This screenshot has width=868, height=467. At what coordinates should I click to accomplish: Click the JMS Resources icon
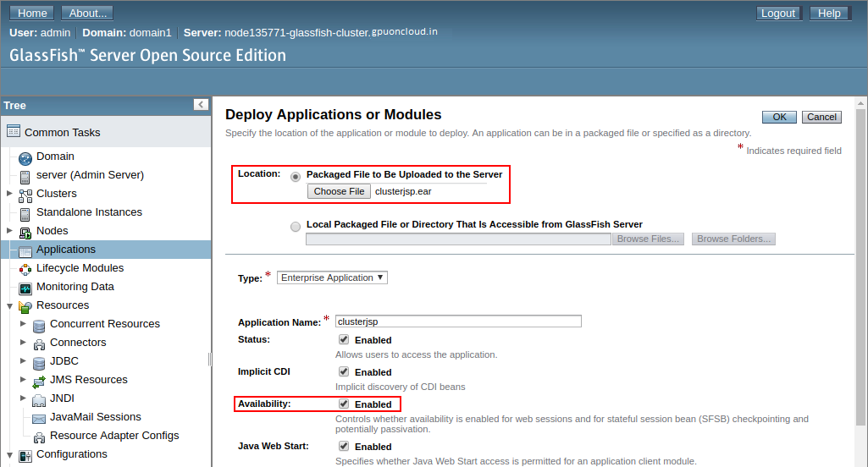(39, 381)
